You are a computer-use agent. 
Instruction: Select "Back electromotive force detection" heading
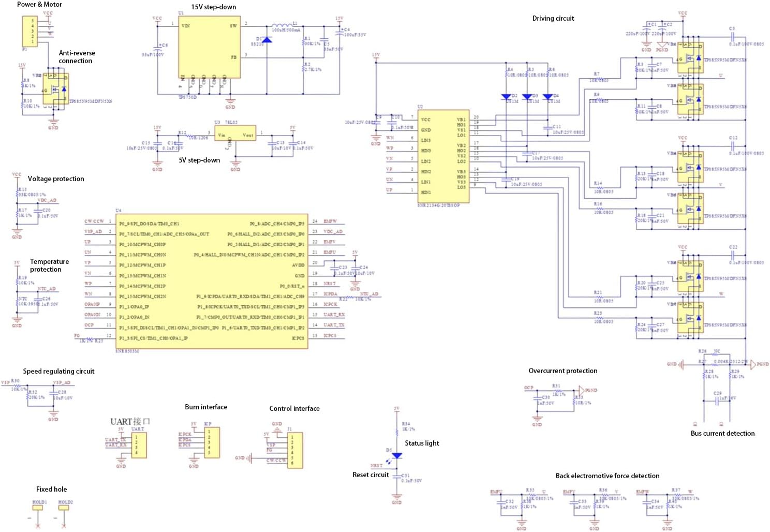[x=607, y=476]
